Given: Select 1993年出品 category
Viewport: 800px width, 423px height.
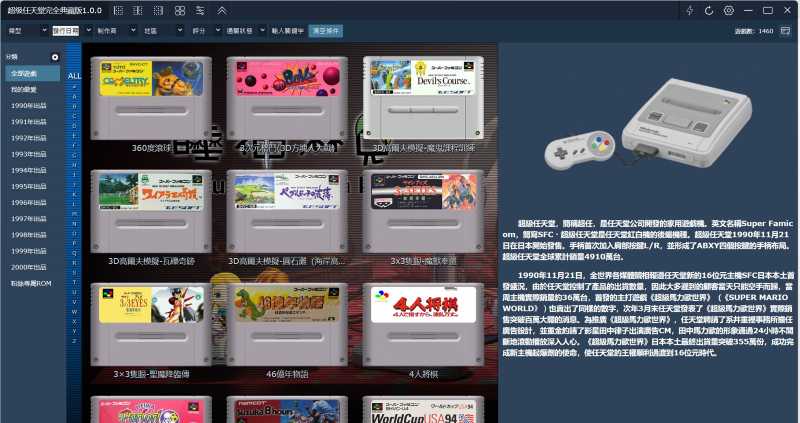Looking at the screenshot, I should (x=33, y=154).
